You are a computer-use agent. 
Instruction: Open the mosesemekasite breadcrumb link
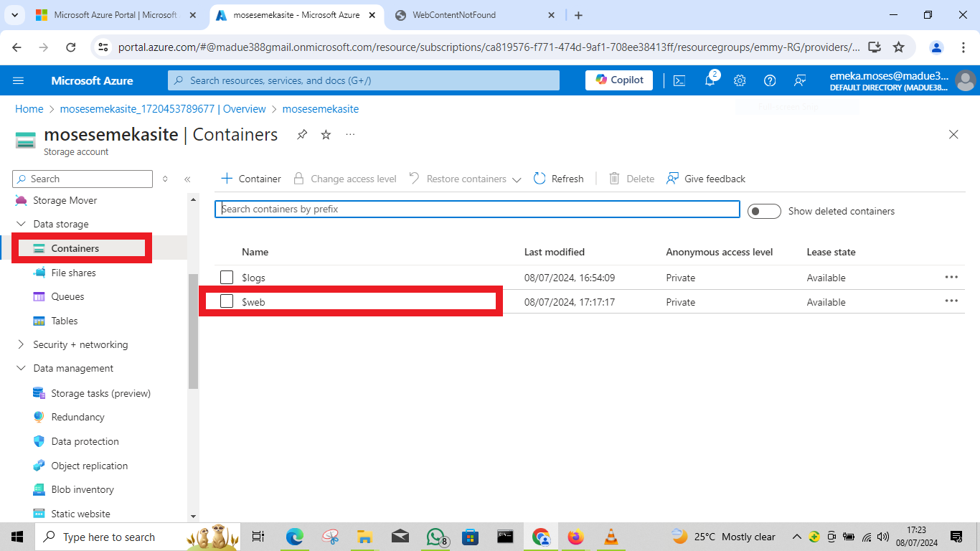click(321, 109)
